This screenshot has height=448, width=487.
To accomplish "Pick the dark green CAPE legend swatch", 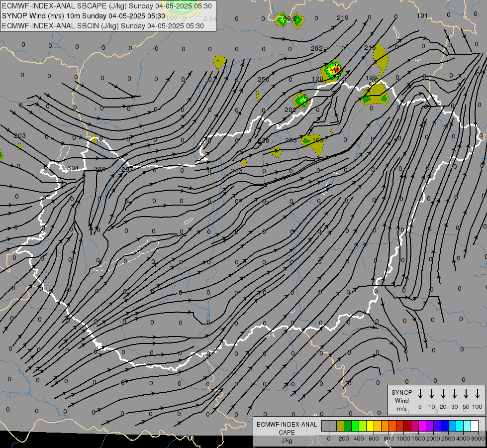I will 348,426.
